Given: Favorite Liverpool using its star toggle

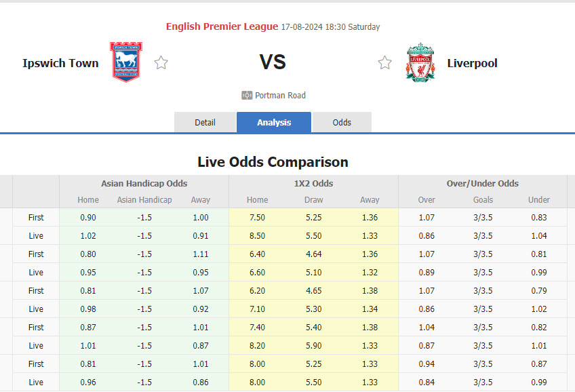Looking at the screenshot, I should coord(385,62).
